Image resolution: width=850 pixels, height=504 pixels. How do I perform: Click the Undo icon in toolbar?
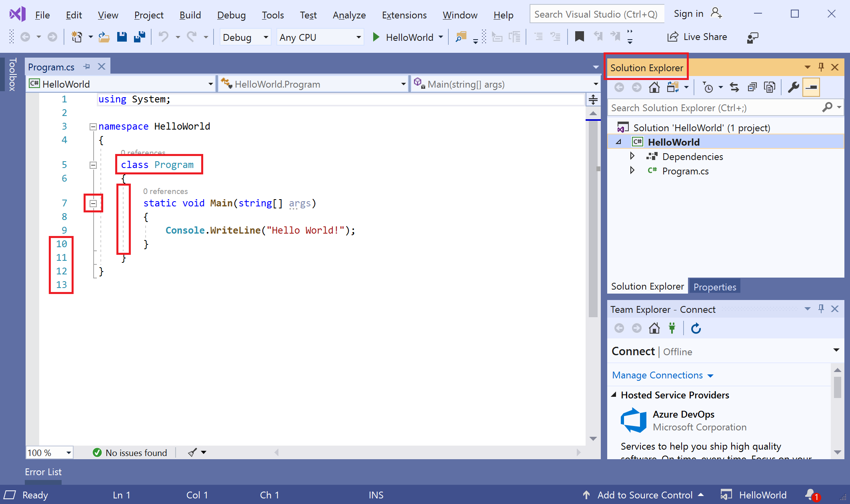pyautogui.click(x=164, y=37)
